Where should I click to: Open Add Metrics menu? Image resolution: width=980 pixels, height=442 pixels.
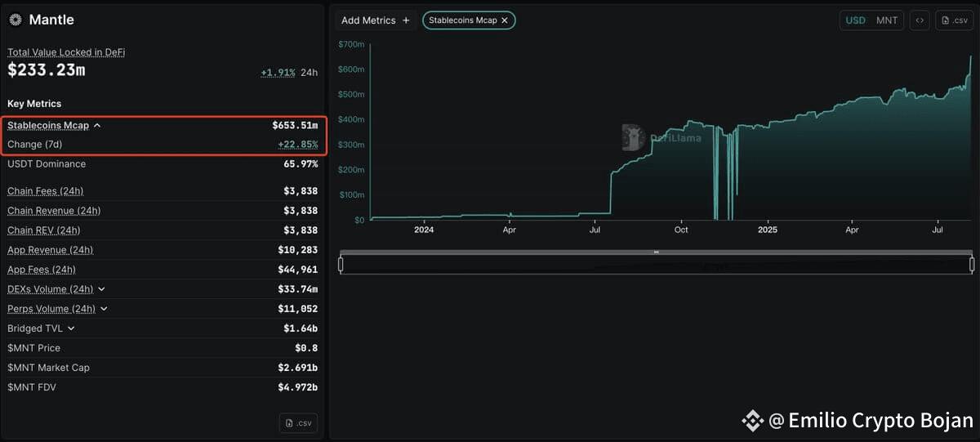pos(376,20)
